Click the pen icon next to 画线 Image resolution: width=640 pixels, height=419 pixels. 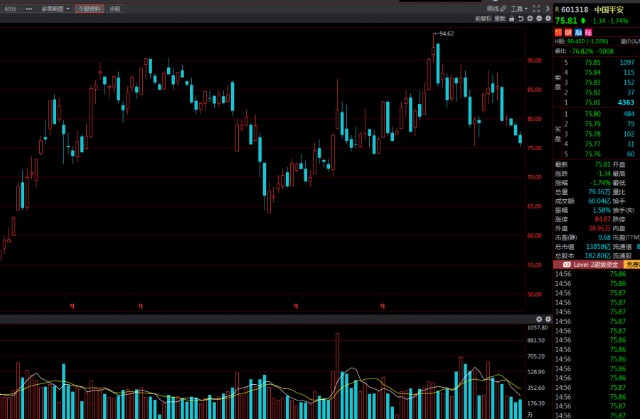(x=505, y=8)
